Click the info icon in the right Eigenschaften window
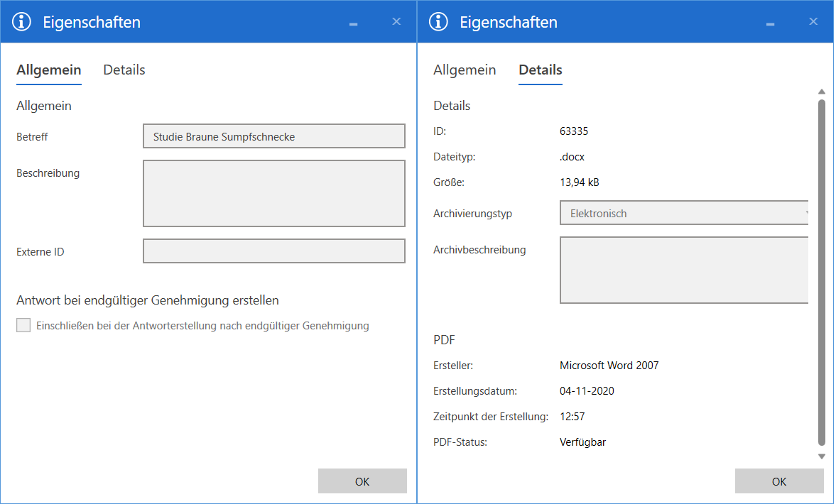 point(439,22)
